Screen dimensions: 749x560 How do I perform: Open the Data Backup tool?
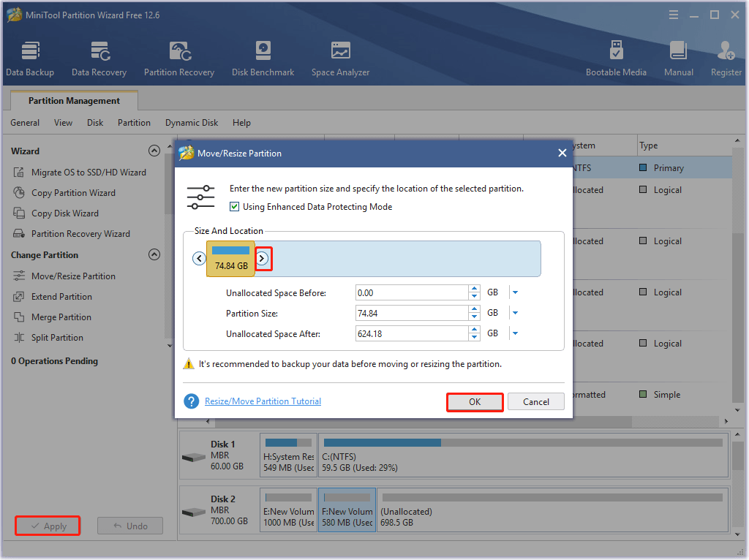pos(30,58)
